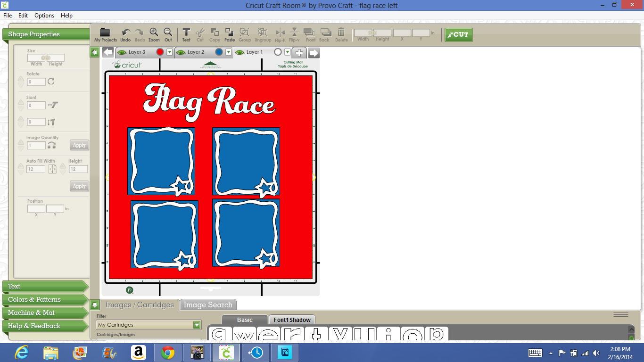Click Layer 1 white color swatch
Screen dimensions: 644x362
coord(278,52)
